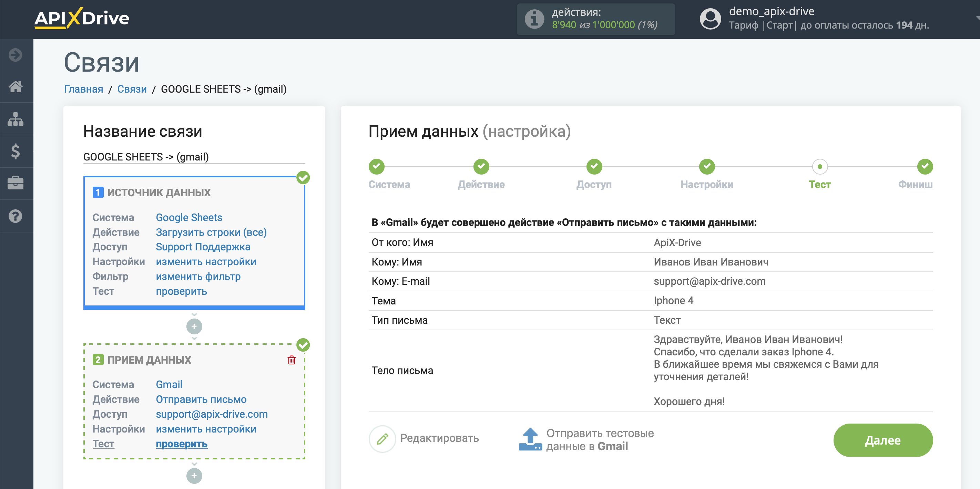
Task: Click the ПРИЕМ ДАННЫХ block header
Action: click(x=149, y=360)
